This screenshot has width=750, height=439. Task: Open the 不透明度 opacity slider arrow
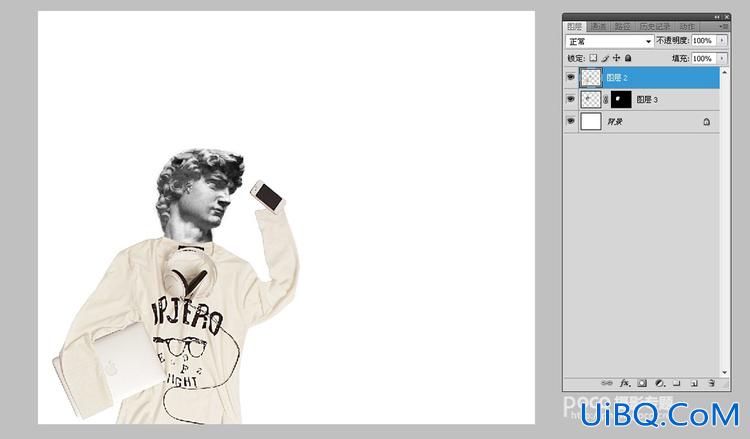722,41
